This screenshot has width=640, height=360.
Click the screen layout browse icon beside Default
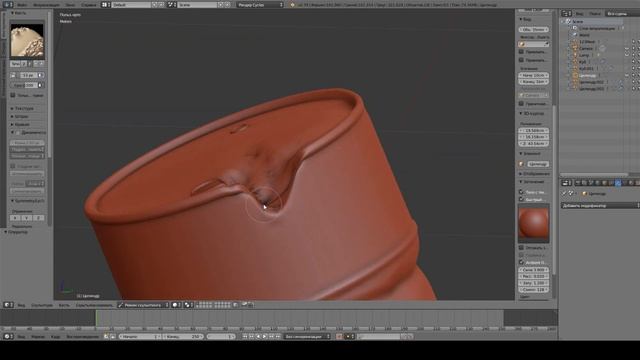point(105,5)
